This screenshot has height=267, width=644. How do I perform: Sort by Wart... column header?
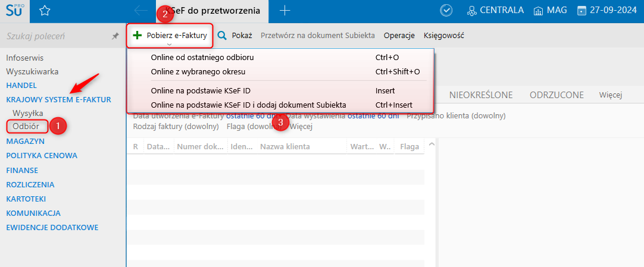click(x=362, y=146)
